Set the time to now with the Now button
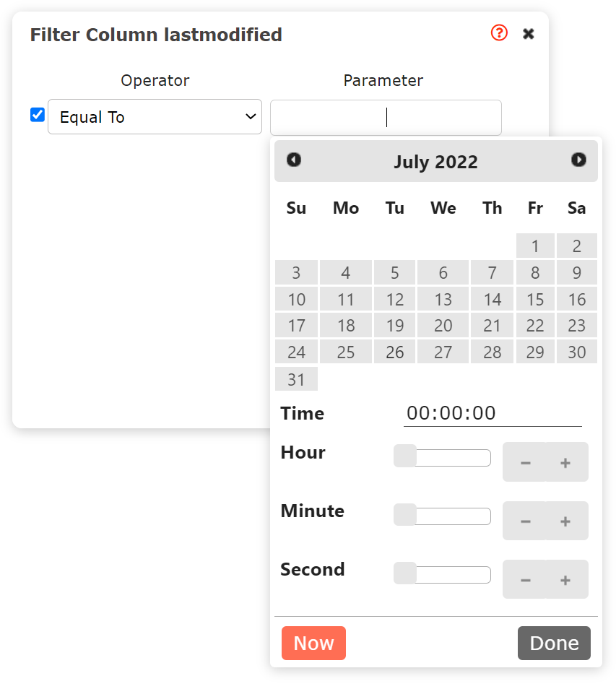 [x=313, y=643]
